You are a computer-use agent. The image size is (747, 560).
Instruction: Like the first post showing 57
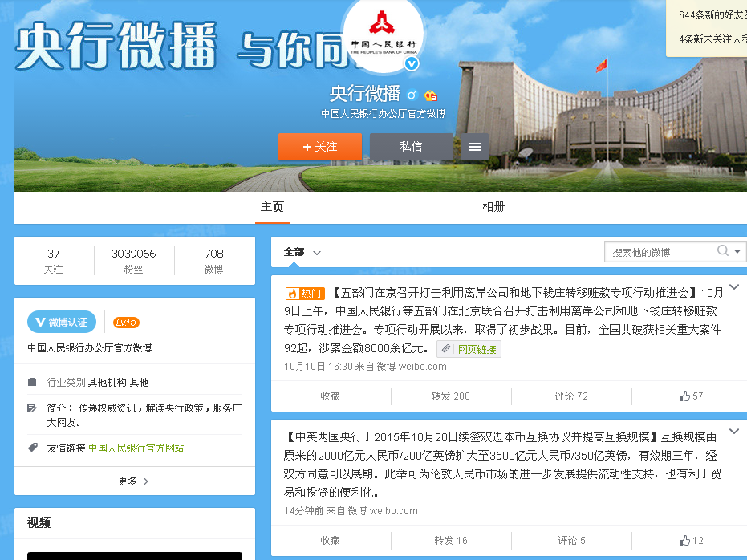click(692, 396)
